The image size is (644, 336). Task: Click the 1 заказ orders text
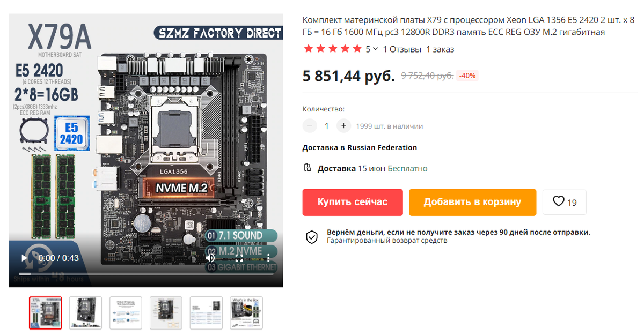pyautogui.click(x=440, y=49)
